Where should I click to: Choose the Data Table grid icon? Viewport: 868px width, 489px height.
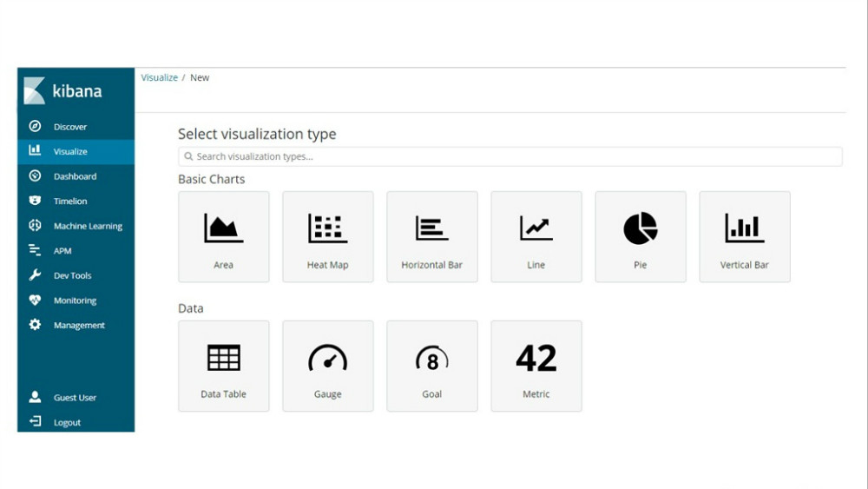224,357
